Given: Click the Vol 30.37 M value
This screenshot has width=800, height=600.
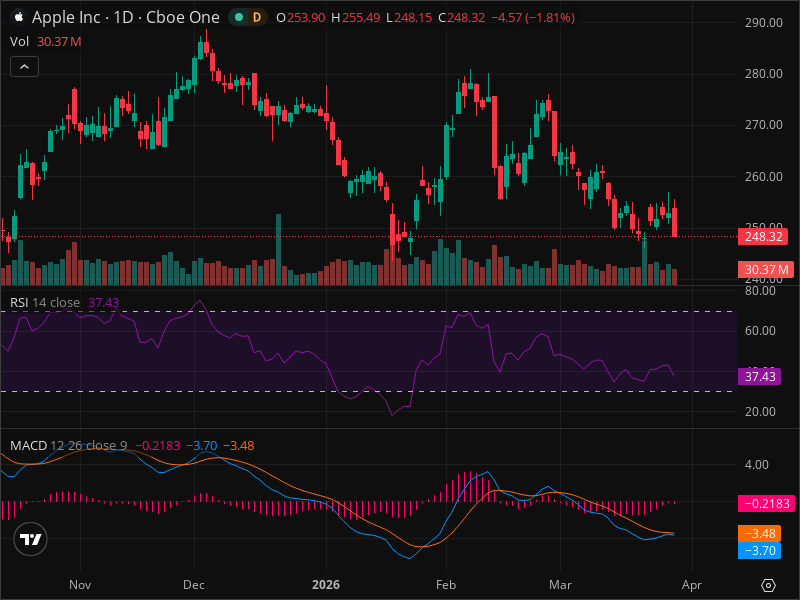Looking at the screenshot, I should (59, 41).
